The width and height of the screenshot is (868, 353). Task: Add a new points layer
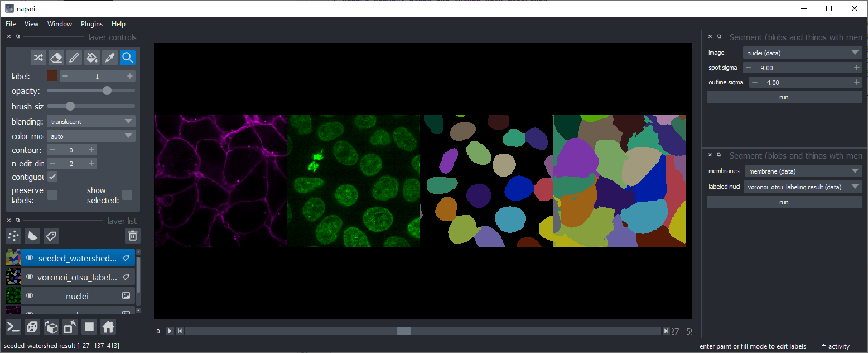(x=13, y=236)
